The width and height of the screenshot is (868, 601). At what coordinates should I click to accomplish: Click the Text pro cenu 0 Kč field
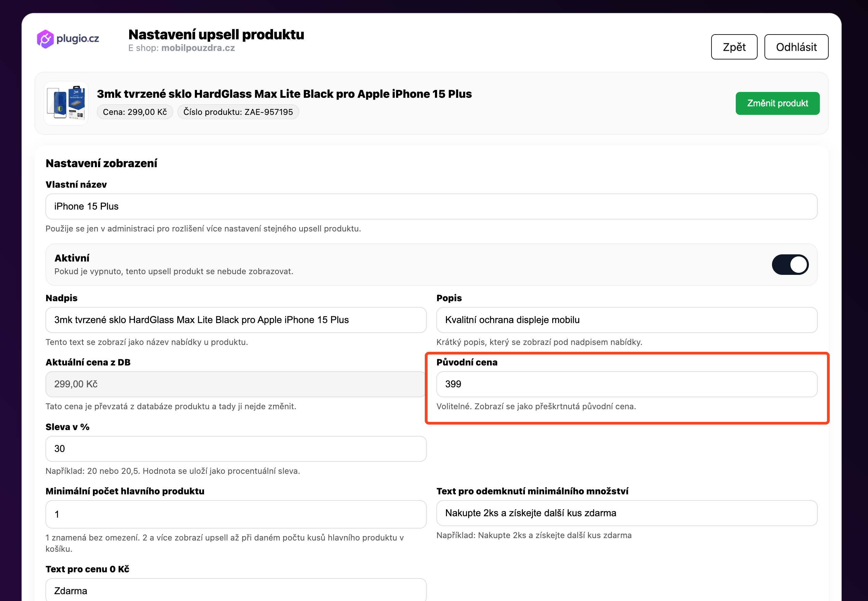coord(236,590)
